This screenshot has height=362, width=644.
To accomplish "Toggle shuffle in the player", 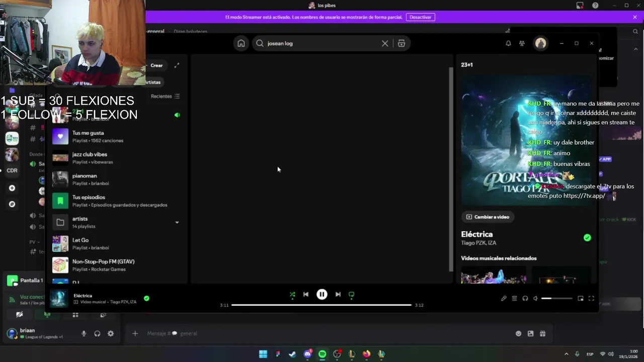I will 292,295.
